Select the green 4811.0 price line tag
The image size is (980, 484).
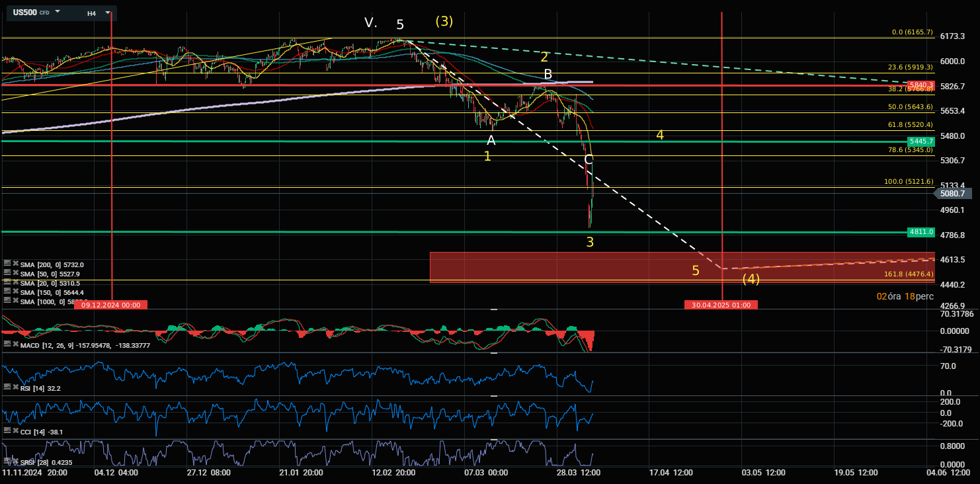coord(921,232)
